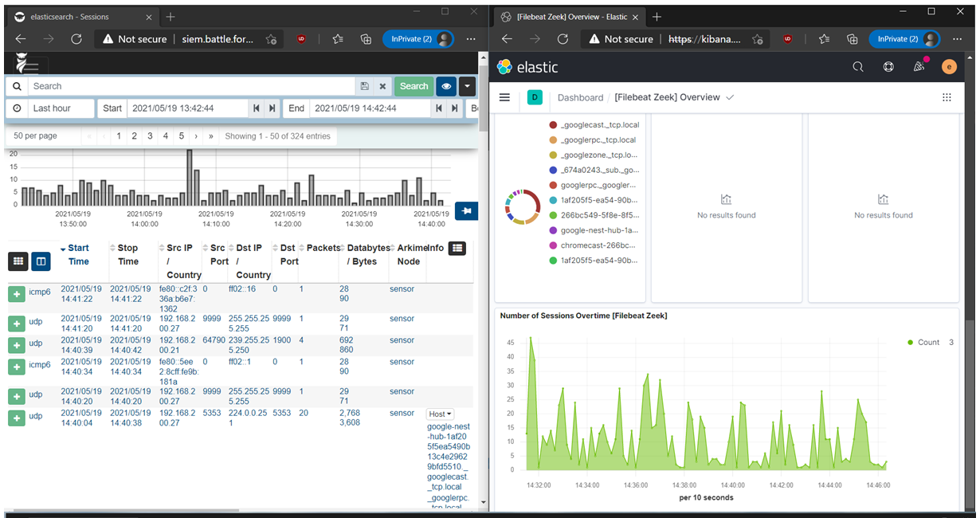Expand the udp session at 14:40:39
The height and width of the screenshot is (518, 980).
[17, 345]
